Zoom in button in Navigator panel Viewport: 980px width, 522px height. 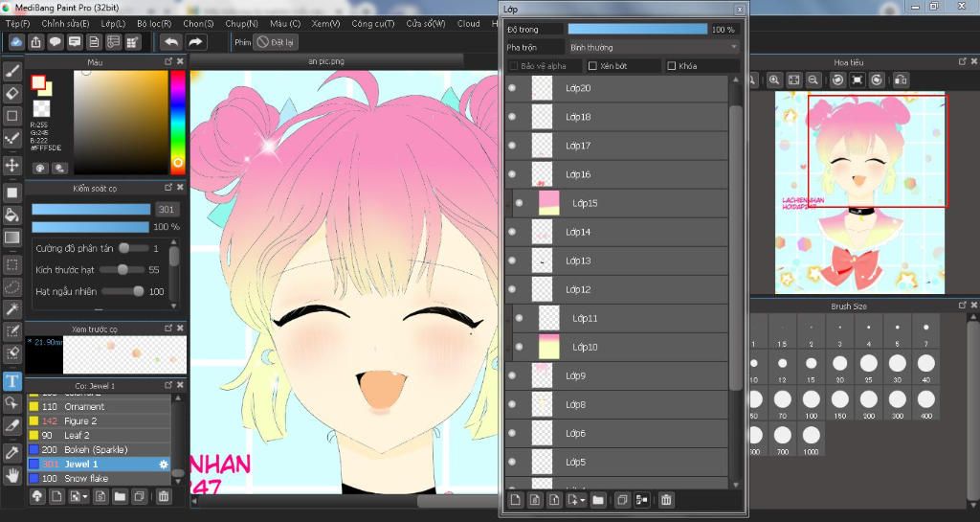774,80
